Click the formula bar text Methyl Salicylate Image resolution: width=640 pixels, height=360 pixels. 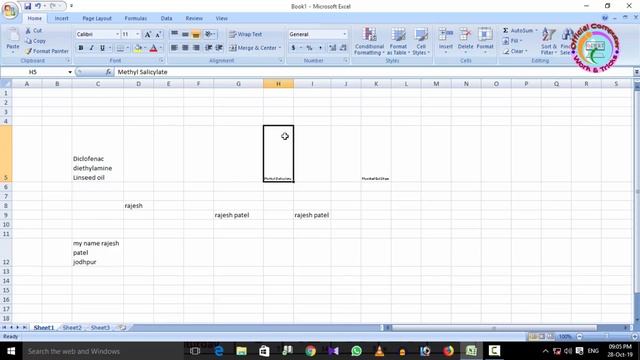click(142, 72)
